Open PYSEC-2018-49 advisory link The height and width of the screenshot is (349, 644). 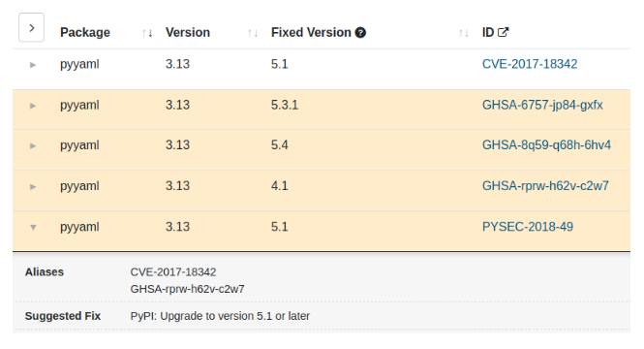coord(528,227)
